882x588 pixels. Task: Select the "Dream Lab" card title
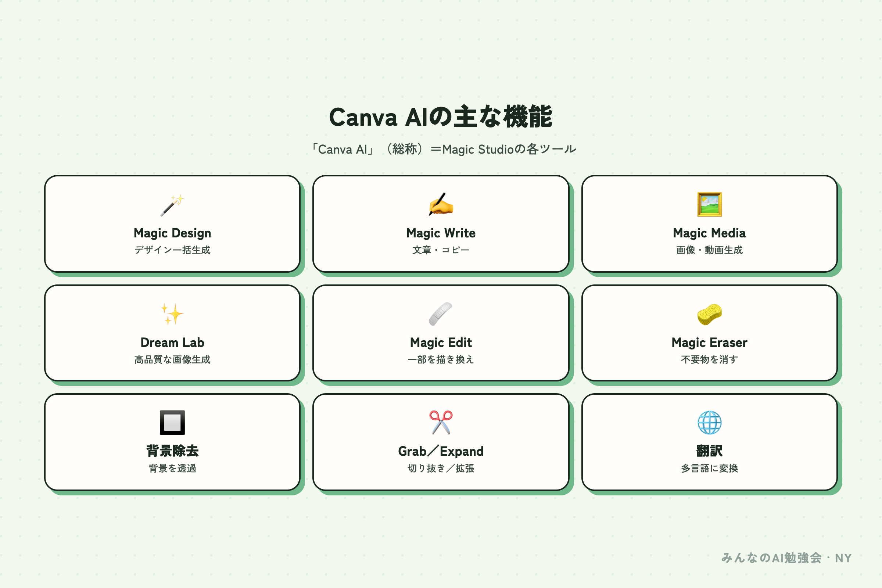coord(172,343)
